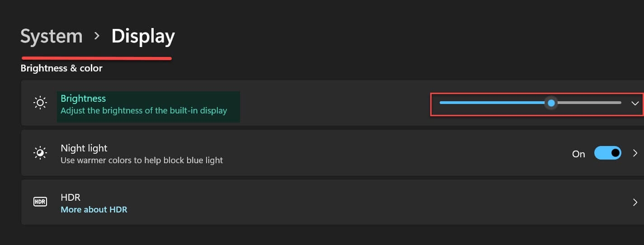Click the Brightness & color section heading
The image size is (644, 245).
[61, 68]
